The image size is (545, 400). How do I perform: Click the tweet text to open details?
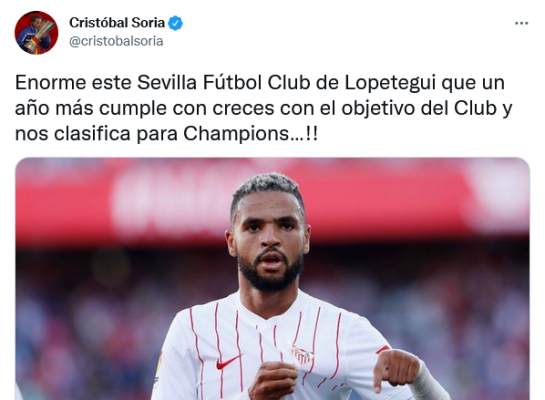[263, 108]
